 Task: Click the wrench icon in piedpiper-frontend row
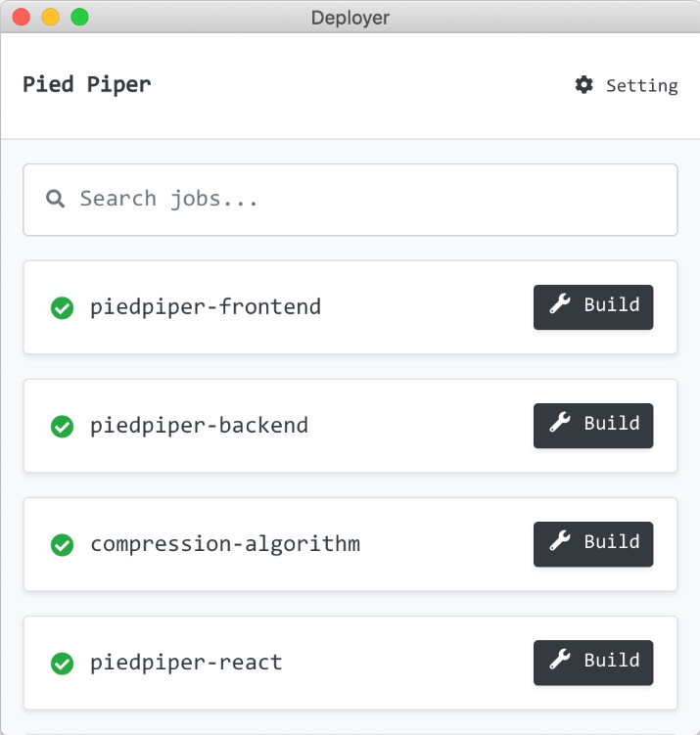pyautogui.click(x=559, y=305)
